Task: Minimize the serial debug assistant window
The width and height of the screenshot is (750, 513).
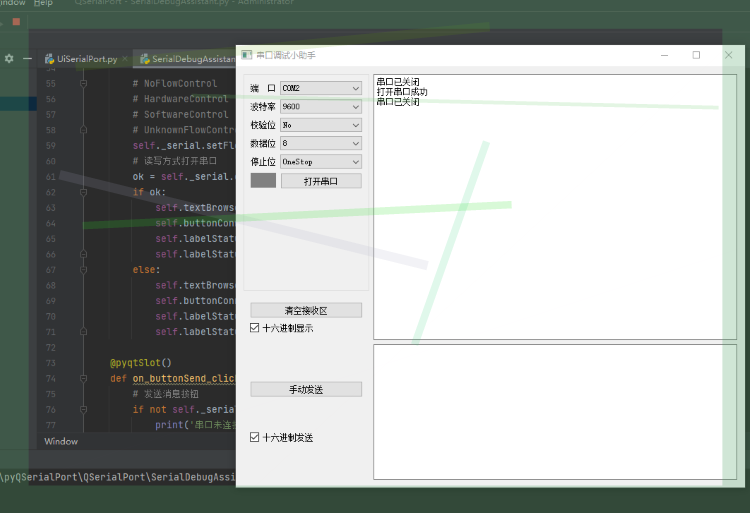Action: point(664,55)
